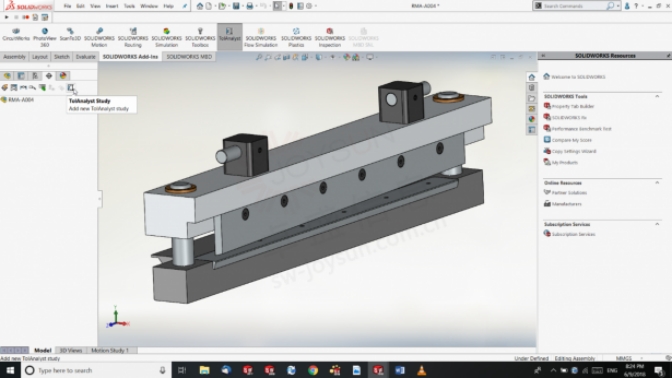This screenshot has width=672, height=378.
Task: Click the SOLIDWORKS Toolbox add-in
Action: pyautogui.click(x=200, y=37)
